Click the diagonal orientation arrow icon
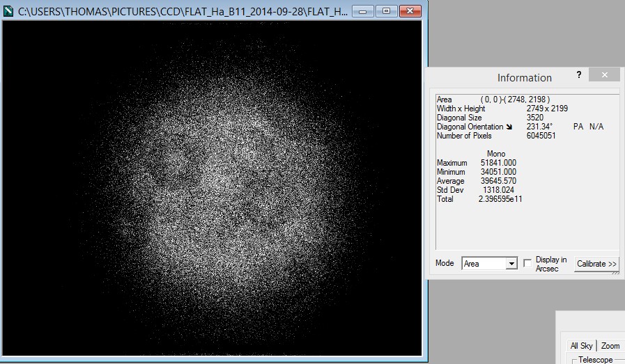This screenshot has height=364, width=625. 509,127
